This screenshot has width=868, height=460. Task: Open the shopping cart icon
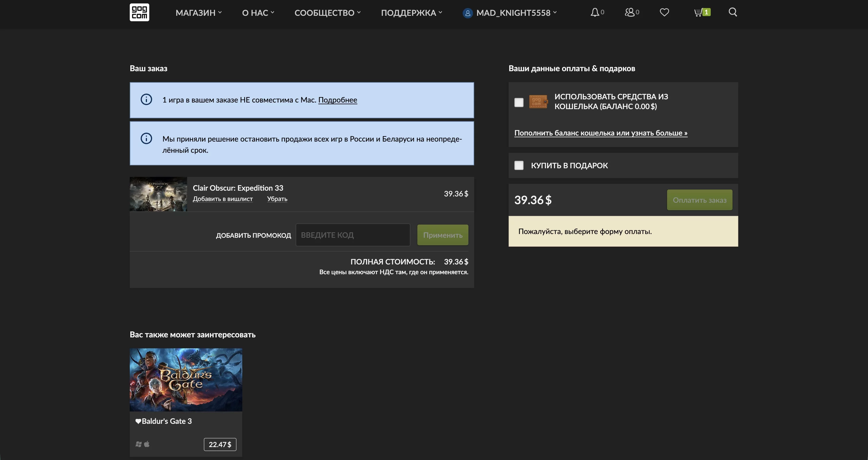click(x=699, y=12)
